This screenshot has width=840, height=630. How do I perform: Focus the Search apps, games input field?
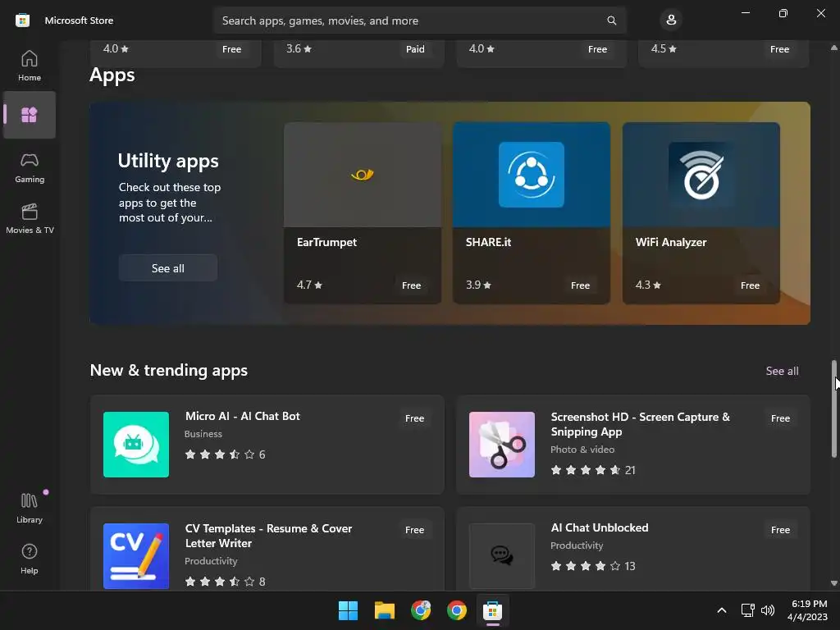[x=419, y=21]
